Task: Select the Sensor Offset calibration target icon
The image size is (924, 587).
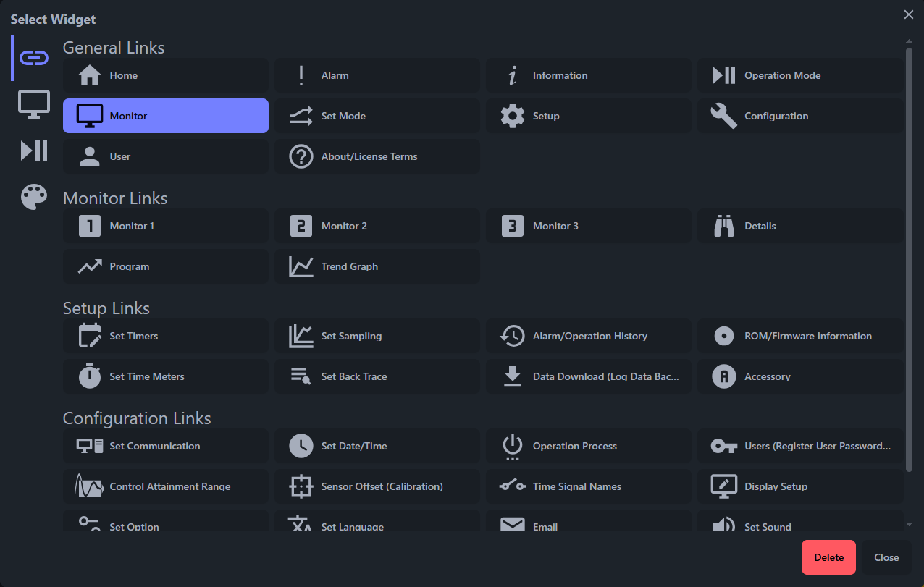Action: (301, 486)
